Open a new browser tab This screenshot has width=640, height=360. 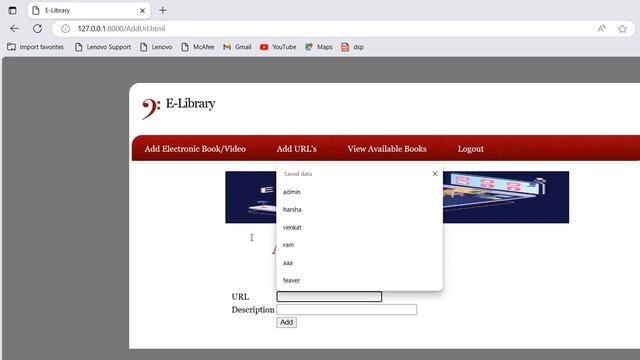coord(163,11)
